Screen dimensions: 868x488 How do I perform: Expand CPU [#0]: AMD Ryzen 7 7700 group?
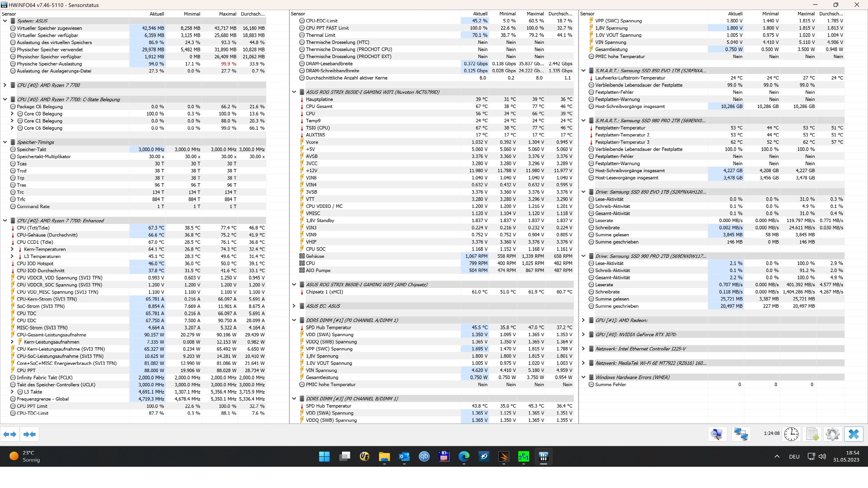point(5,85)
